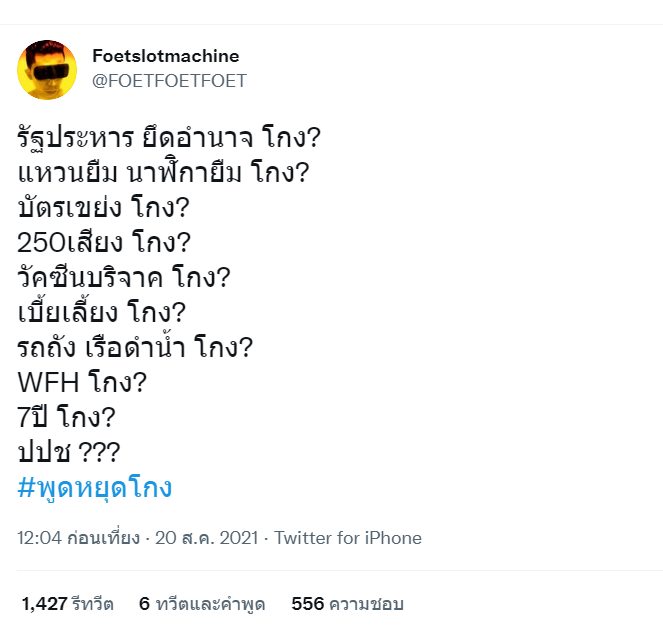Image resolution: width=663 pixels, height=632 pixels.
Task: Click the 7ปี โกง? line
Action: pyautogui.click(x=69, y=418)
